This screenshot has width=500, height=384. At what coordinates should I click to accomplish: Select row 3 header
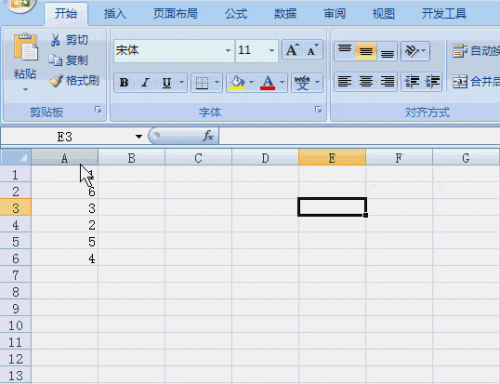pyautogui.click(x=16, y=208)
